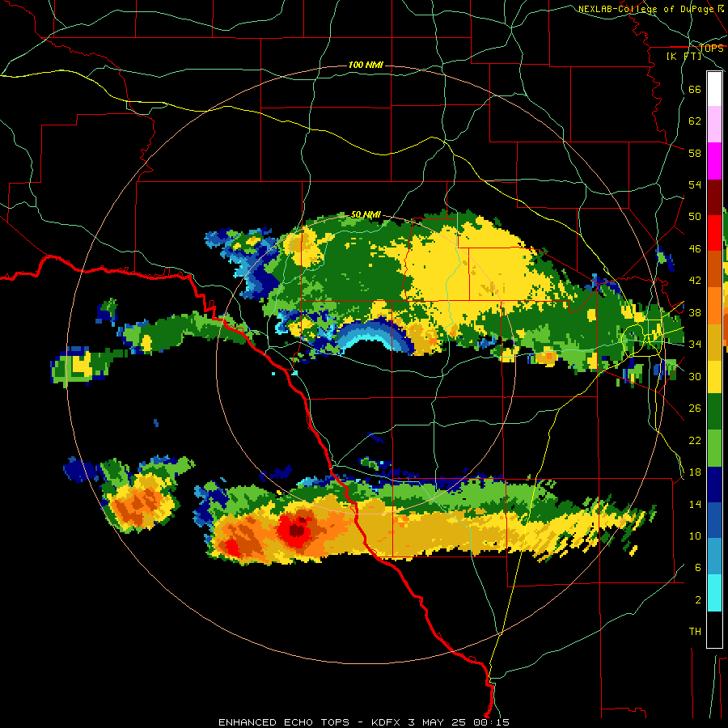728x728 pixels.
Task: Pick the dark red swatch on the scale
Action: coord(714,197)
